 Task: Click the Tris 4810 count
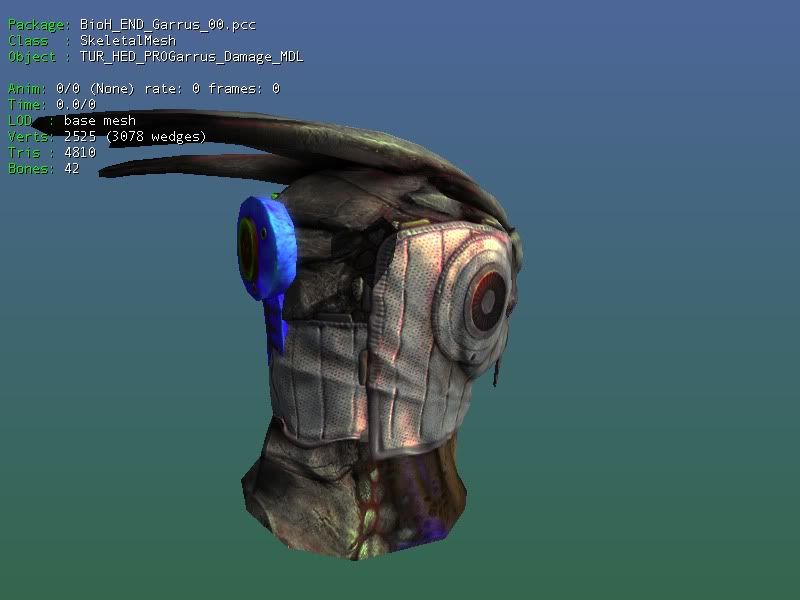[79, 153]
